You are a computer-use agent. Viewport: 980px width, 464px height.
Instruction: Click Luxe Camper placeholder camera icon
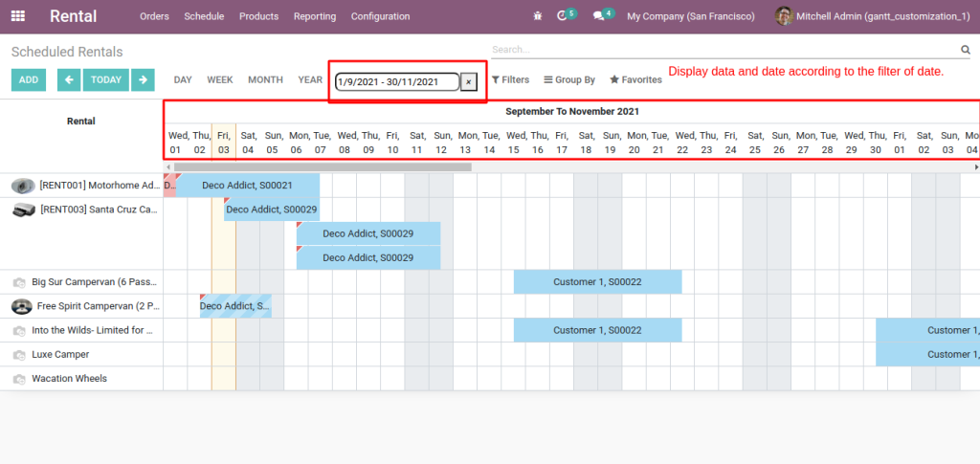pos(19,355)
